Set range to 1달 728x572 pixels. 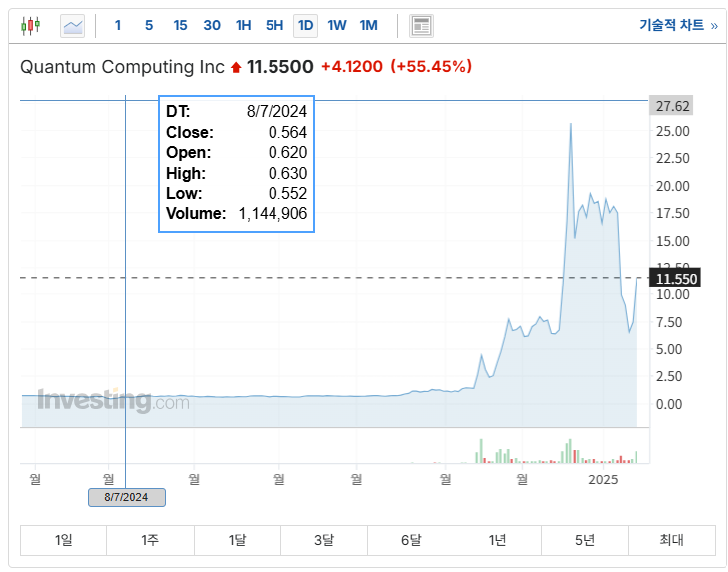pyautogui.click(x=238, y=540)
